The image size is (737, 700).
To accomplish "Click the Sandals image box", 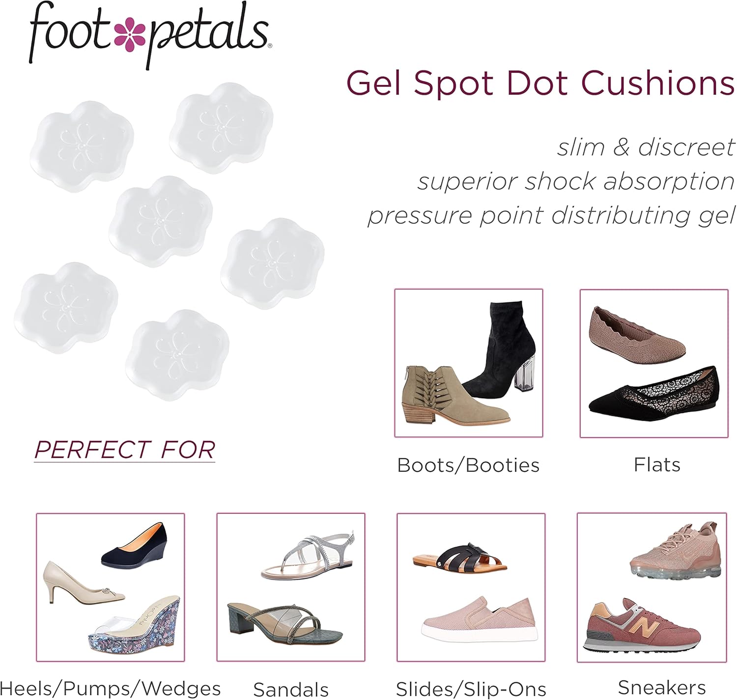I will (290, 587).
